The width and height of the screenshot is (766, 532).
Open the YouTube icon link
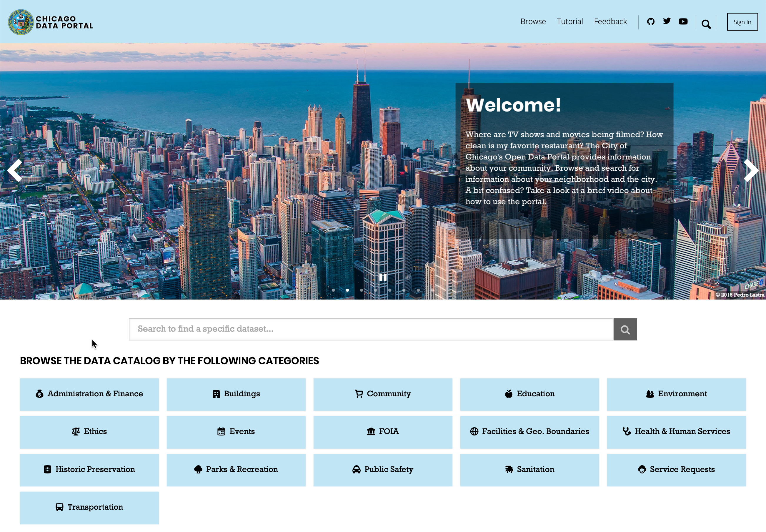(683, 22)
